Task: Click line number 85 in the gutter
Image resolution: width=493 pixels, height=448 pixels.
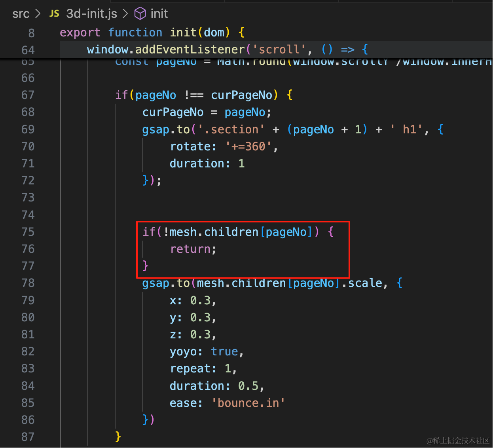Action: [x=28, y=403]
